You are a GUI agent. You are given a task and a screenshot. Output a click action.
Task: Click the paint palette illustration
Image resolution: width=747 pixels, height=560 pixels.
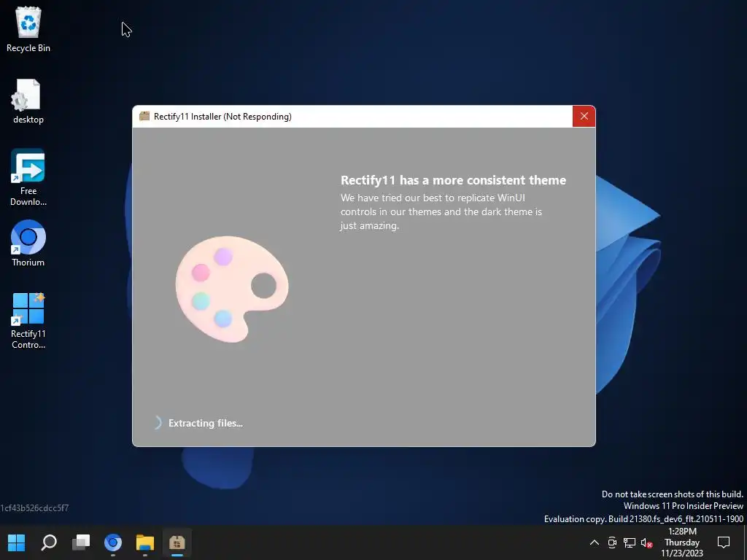point(232,289)
